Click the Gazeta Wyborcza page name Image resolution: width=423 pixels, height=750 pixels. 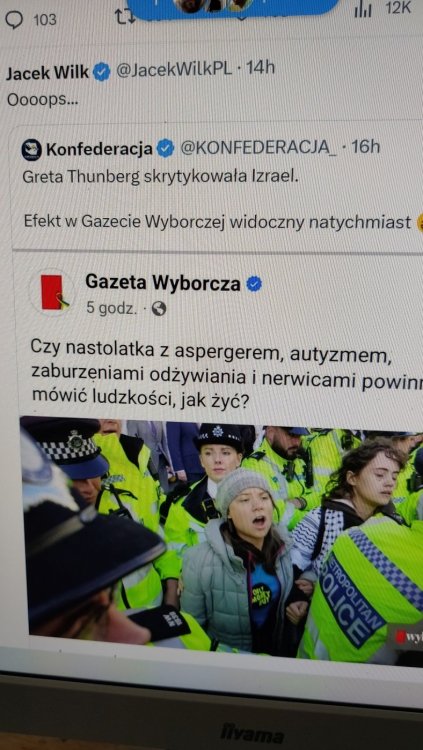(163, 283)
